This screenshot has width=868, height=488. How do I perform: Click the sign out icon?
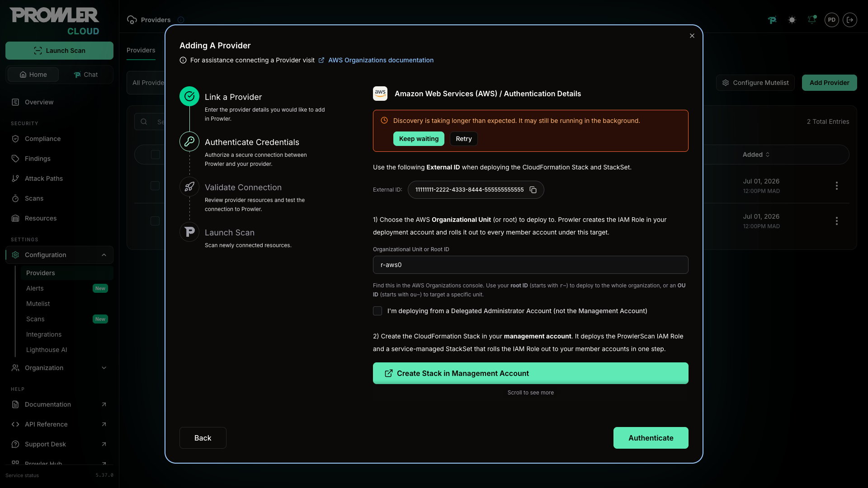[850, 20]
